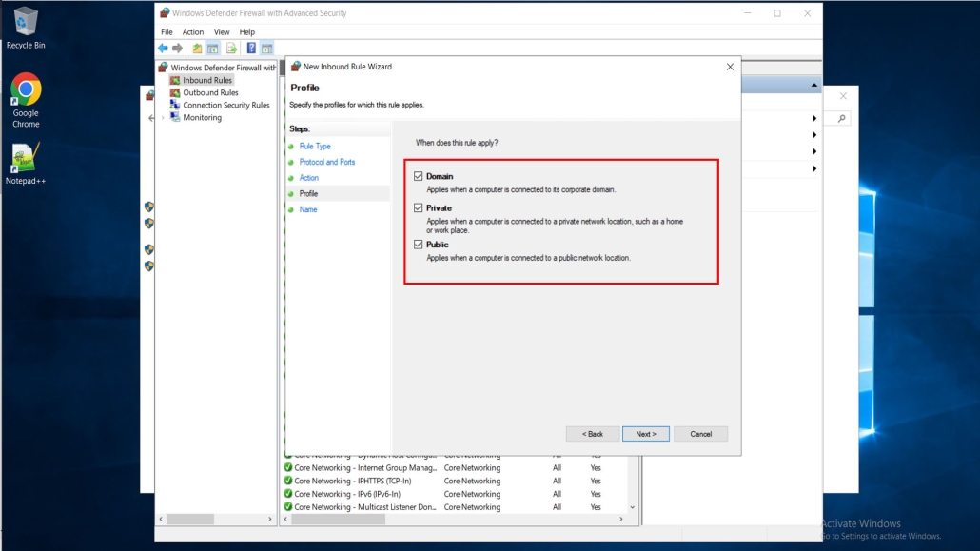The width and height of the screenshot is (980, 551).
Task: Click the Back button in wizard
Action: pyautogui.click(x=593, y=434)
